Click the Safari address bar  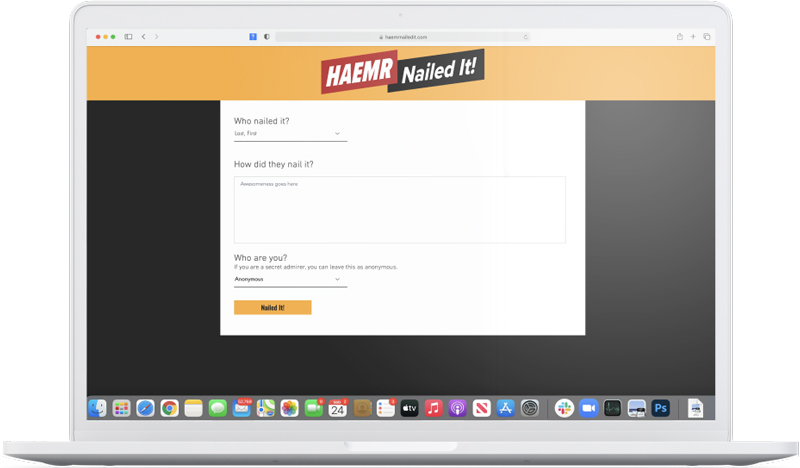pos(400,37)
